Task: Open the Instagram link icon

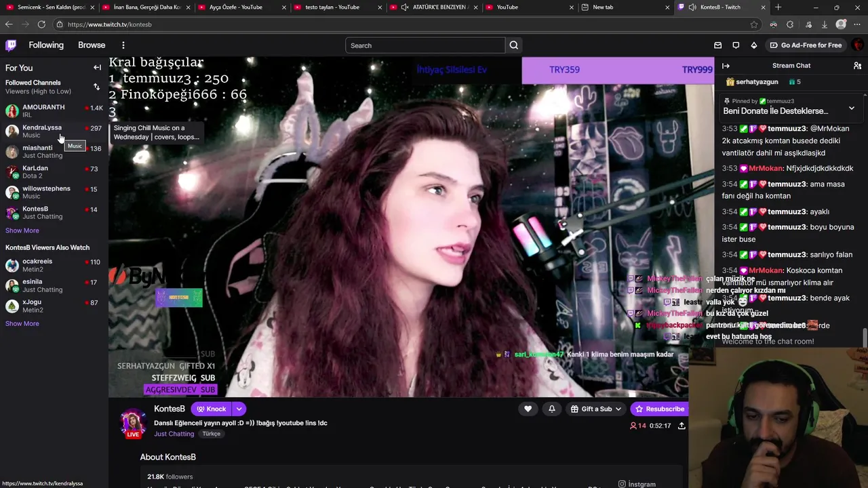Action: click(x=622, y=484)
